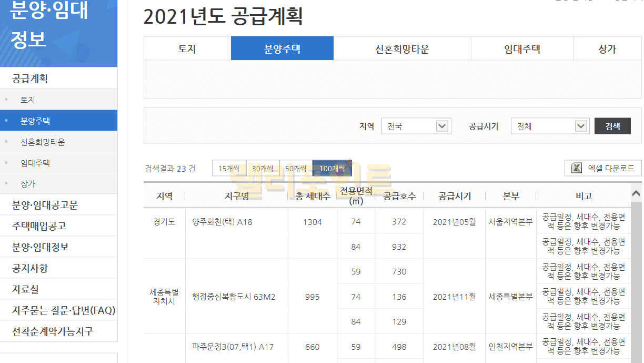Click the 지구명 column header
Viewport: 644px width, 363px height.
tap(236, 196)
